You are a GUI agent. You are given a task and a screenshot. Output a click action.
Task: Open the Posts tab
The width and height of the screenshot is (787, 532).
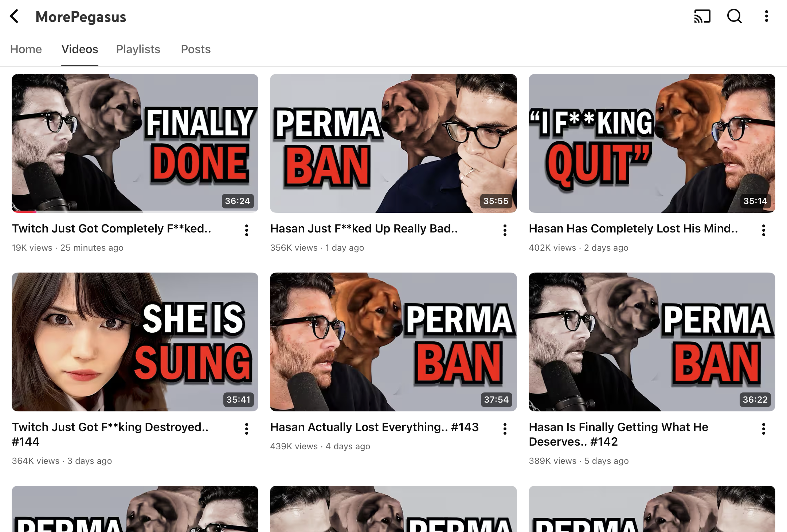tap(196, 49)
